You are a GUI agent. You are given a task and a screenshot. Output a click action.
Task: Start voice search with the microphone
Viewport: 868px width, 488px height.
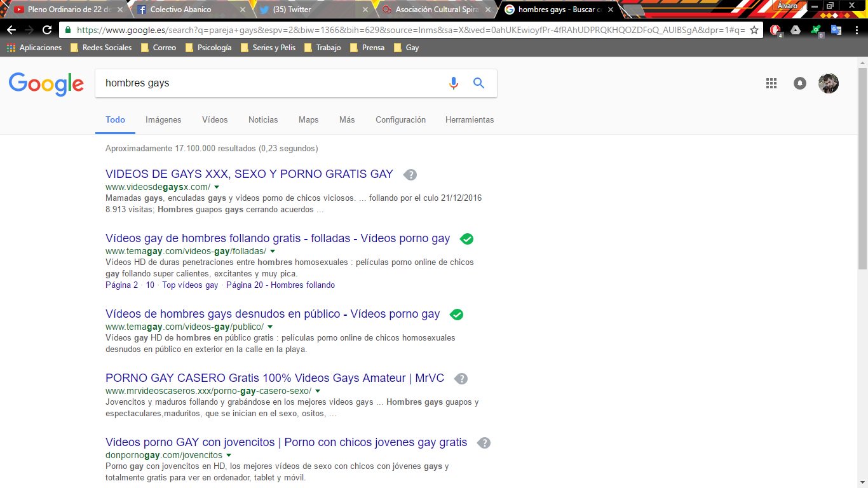click(453, 83)
